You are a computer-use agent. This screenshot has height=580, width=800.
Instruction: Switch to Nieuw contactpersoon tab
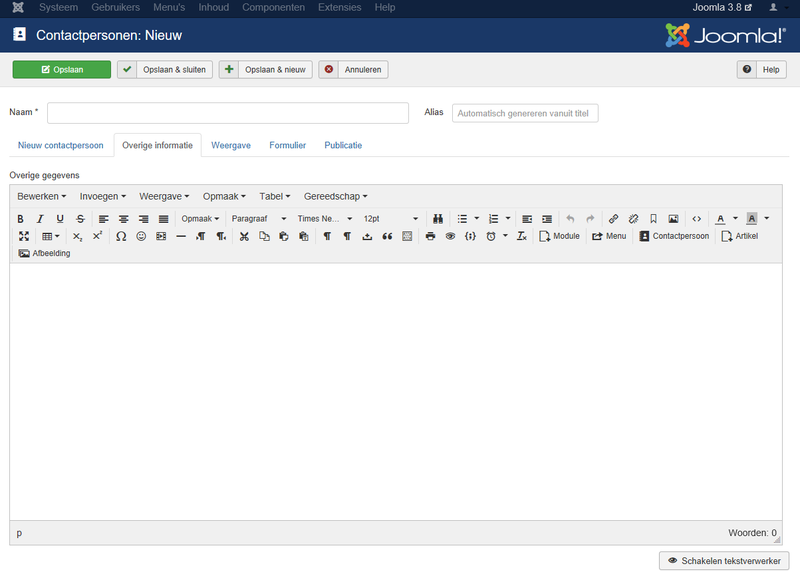61,145
